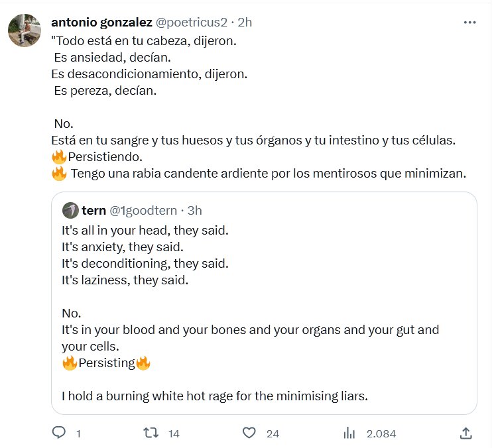Click the @poetricus2 handle
496x448 pixels.
pos(192,22)
